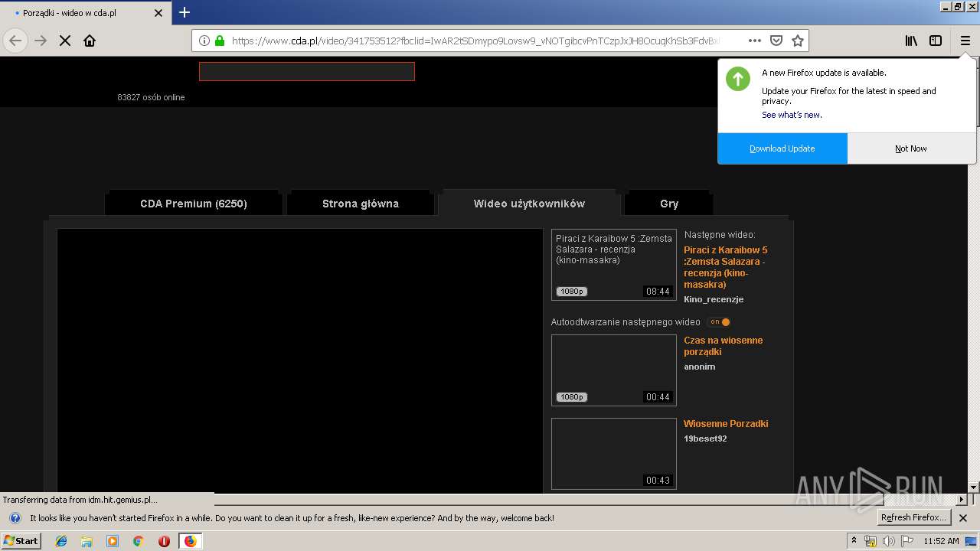Bookmark this page with the star
Image resolution: width=980 pixels, height=551 pixels.
click(x=798, y=41)
